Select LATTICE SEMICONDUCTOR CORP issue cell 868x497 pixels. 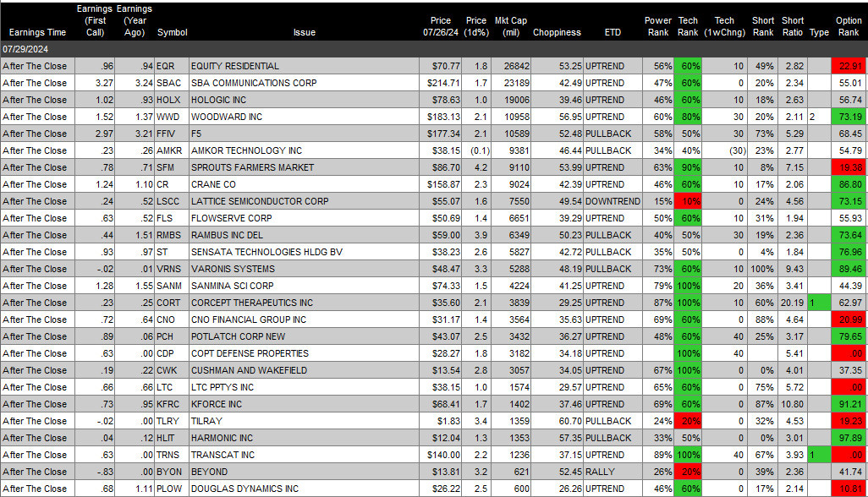point(304,201)
